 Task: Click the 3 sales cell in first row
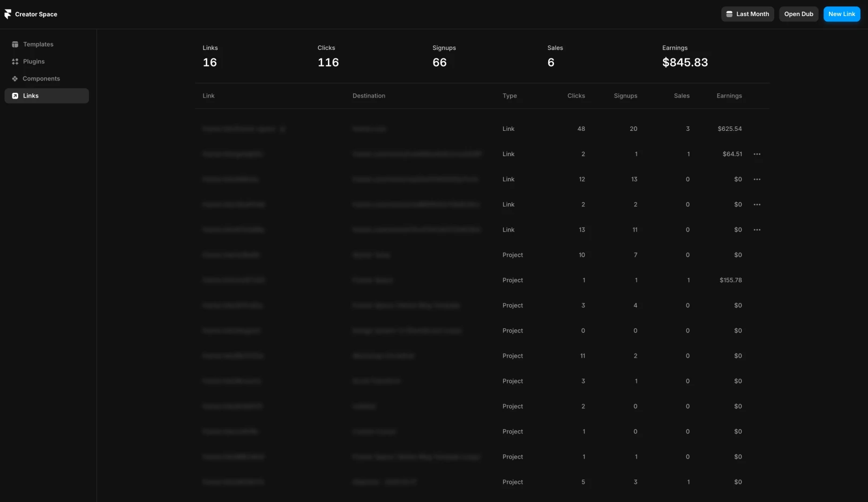tap(687, 129)
